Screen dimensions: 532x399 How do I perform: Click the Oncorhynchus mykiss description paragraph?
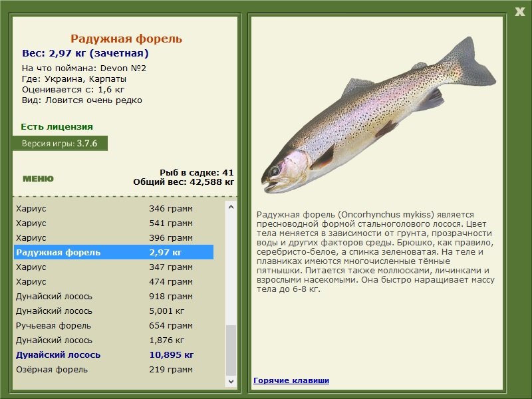pyautogui.click(x=375, y=252)
